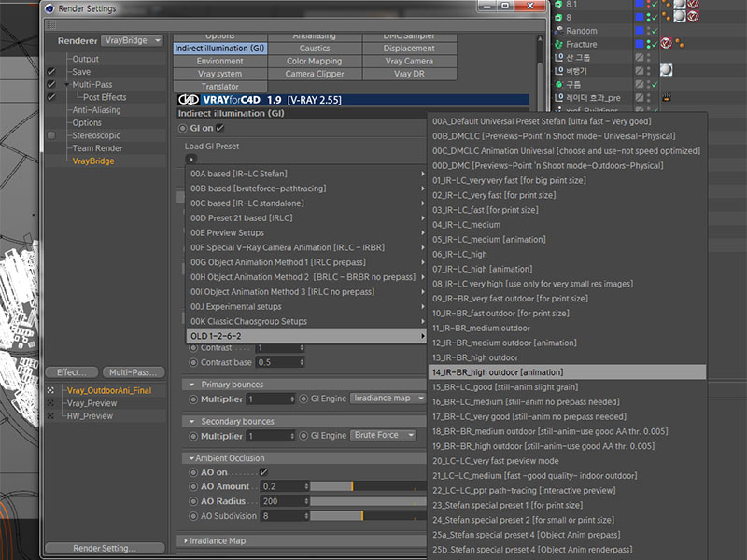
Task: Click the material sphere tag on the 비행기 row
Action: (x=666, y=71)
